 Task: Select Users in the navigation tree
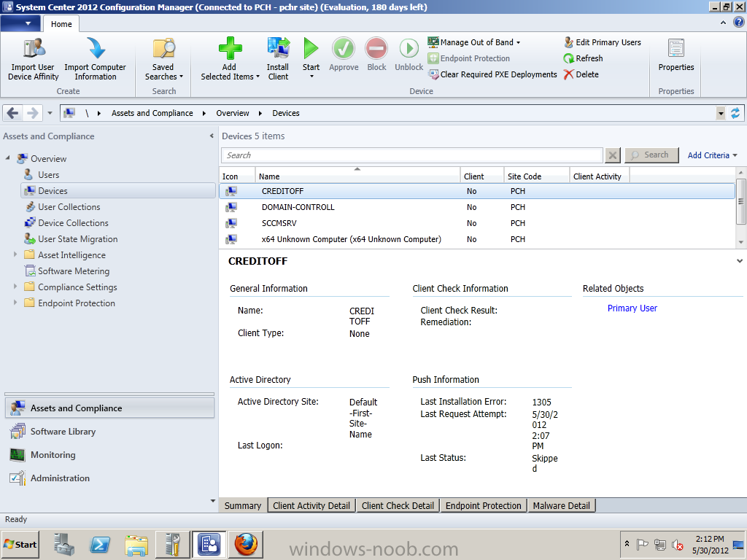click(x=49, y=175)
